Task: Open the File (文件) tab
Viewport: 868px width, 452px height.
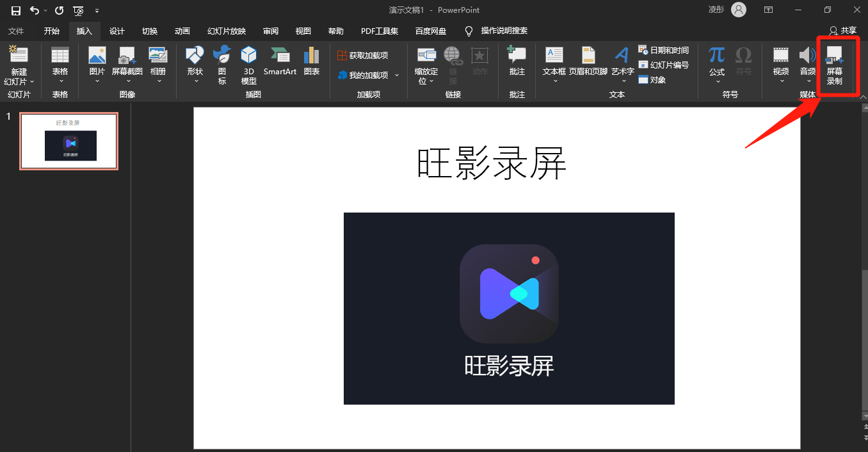Action: point(16,31)
